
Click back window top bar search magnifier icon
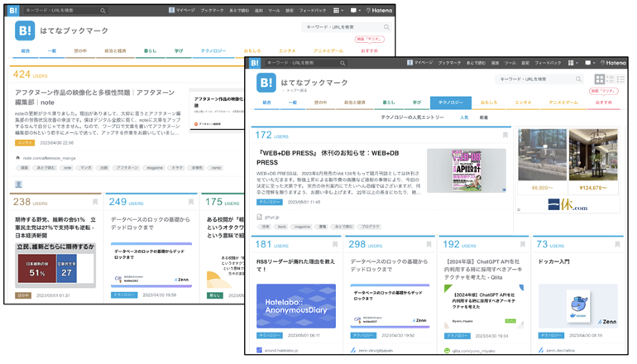pos(103,11)
